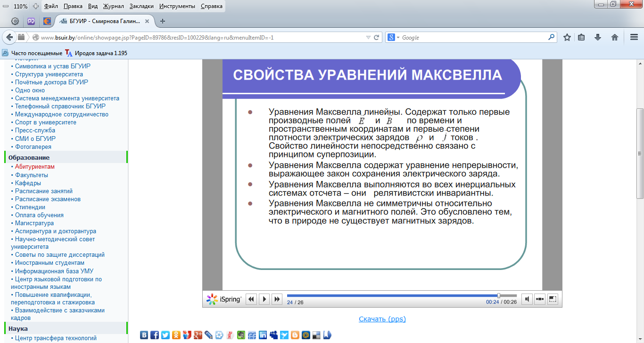Download the presentation via Скачать (pps)
Image resolution: width=644 pixels, height=343 pixels.
click(382, 319)
